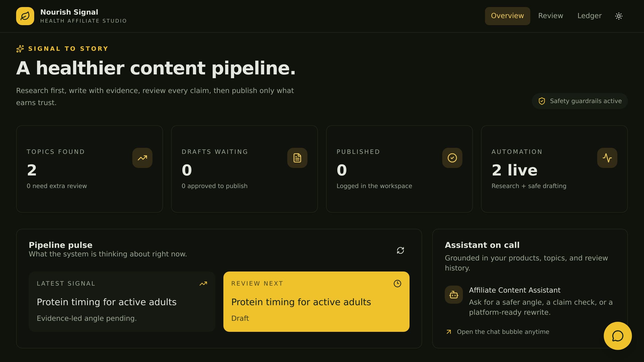Click the Safety guardrails active badge
Image resolution: width=644 pixels, height=362 pixels.
pos(580,101)
